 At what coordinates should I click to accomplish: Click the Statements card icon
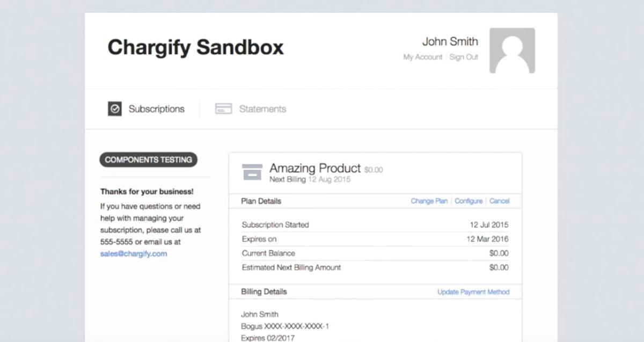(223, 109)
